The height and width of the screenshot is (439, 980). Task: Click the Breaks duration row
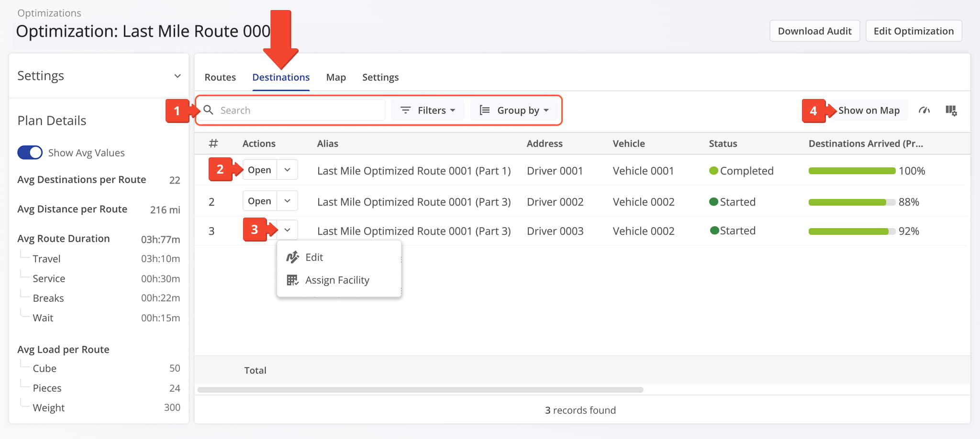[x=99, y=298]
